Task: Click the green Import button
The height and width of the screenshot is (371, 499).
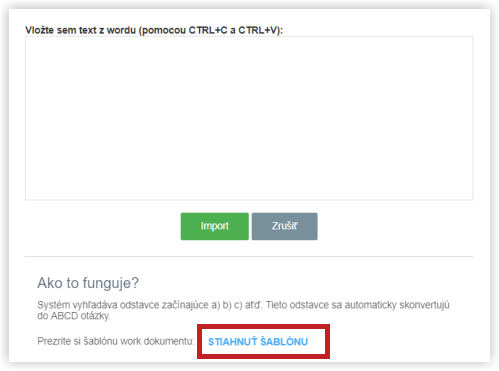Action: tap(215, 226)
